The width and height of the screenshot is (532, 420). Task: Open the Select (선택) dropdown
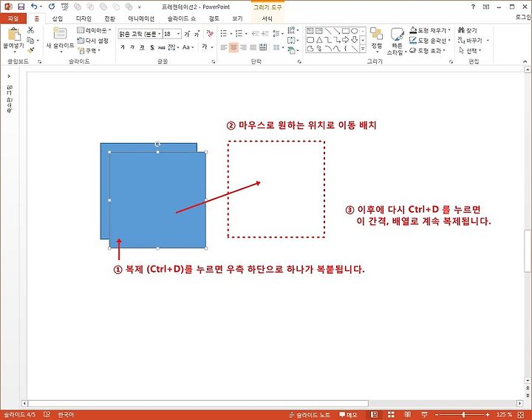pos(470,50)
